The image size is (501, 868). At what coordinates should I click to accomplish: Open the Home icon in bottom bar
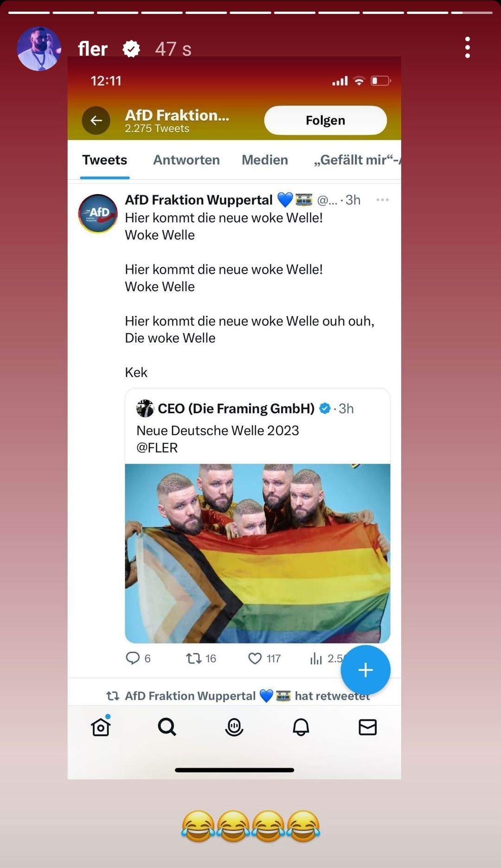click(101, 727)
